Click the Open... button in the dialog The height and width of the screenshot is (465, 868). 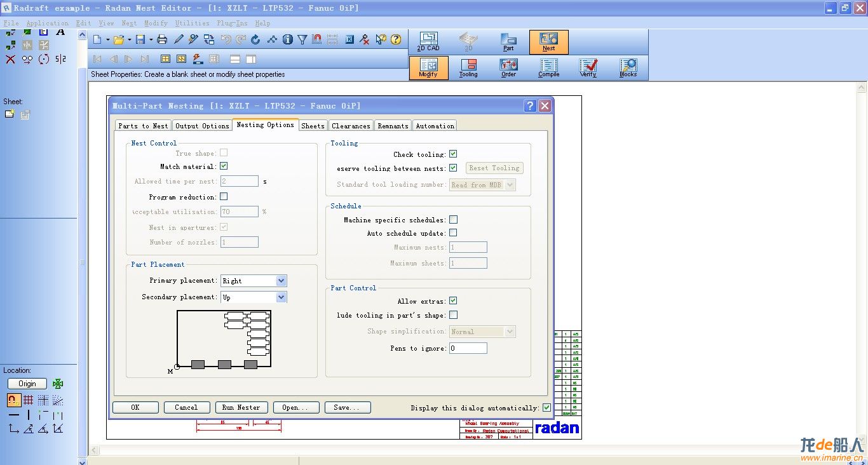pos(295,407)
